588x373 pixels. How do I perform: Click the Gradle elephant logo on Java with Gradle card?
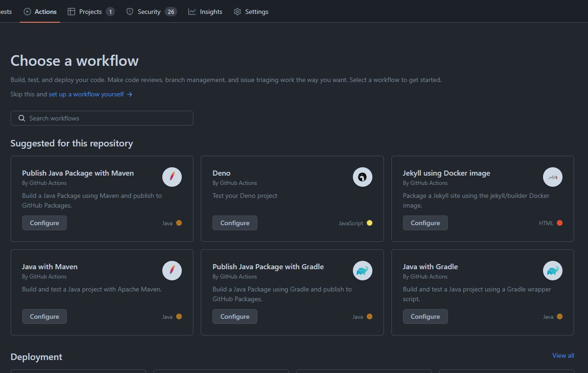(x=553, y=271)
